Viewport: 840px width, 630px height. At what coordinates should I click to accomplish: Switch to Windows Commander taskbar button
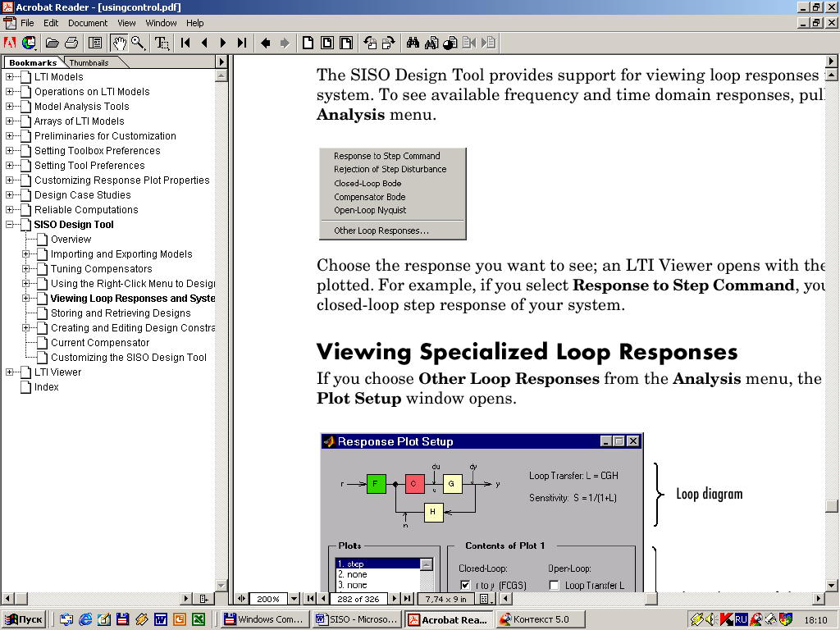pos(266,619)
